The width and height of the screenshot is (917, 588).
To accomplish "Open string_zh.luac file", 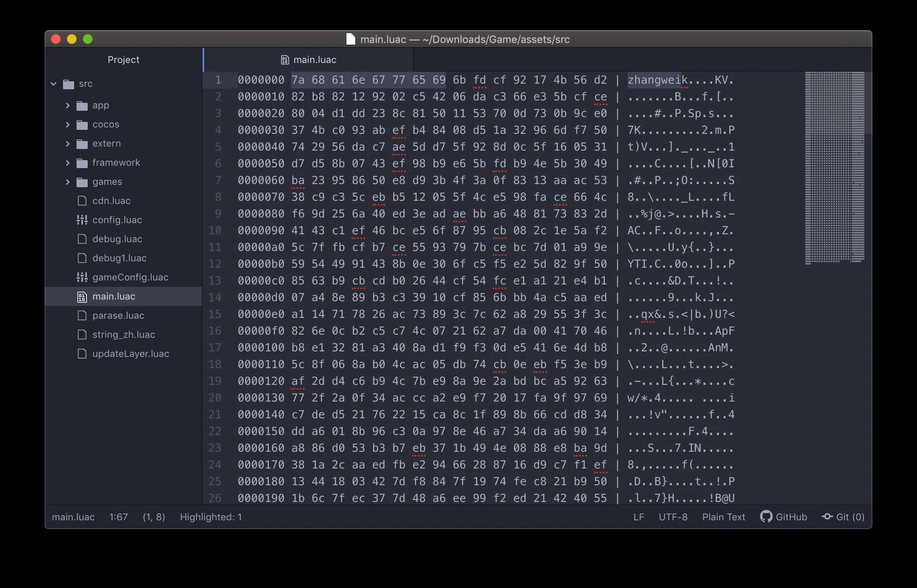I will 124,335.
